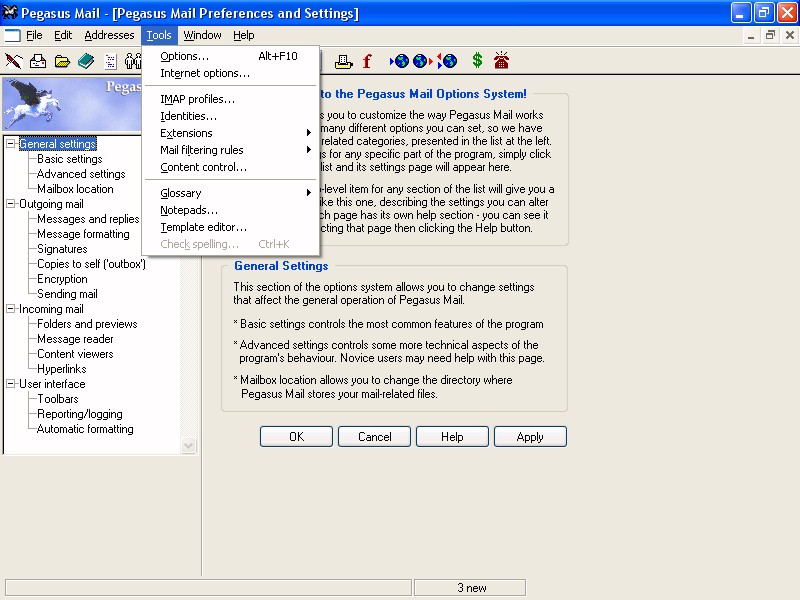The image size is (800, 600).
Task: Click the distribution lists page icon
Action: click(111, 61)
